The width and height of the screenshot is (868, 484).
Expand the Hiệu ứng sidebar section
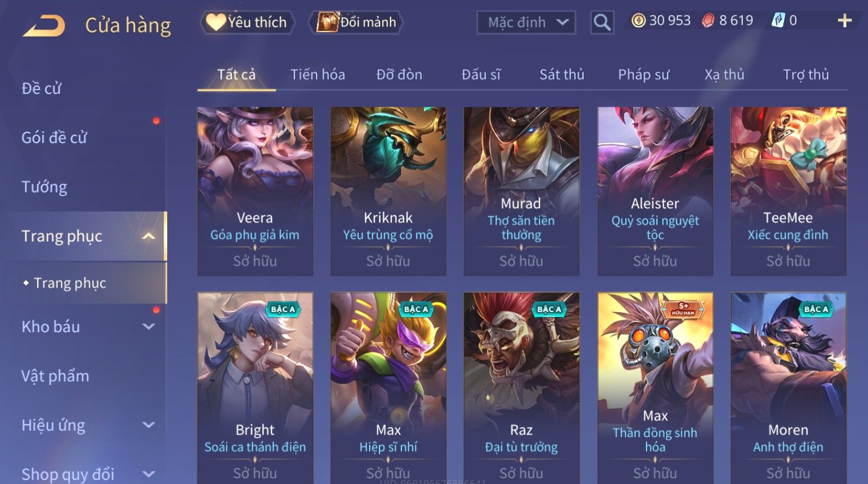[x=148, y=425]
